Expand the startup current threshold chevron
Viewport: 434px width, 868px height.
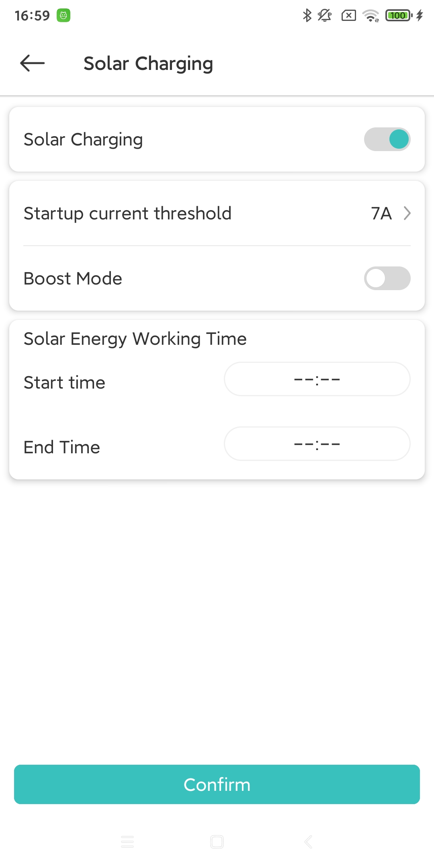pyautogui.click(x=407, y=213)
